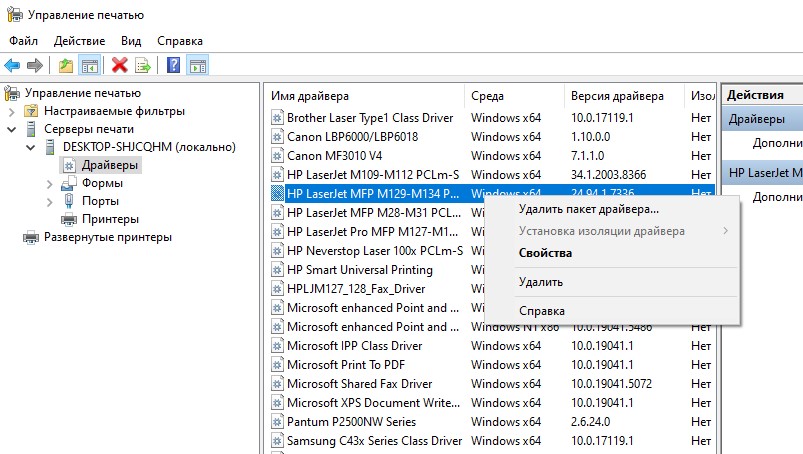This screenshot has width=803, height=454.
Task: Click the Back arrow toolbar icon
Action: pyautogui.click(x=12, y=66)
